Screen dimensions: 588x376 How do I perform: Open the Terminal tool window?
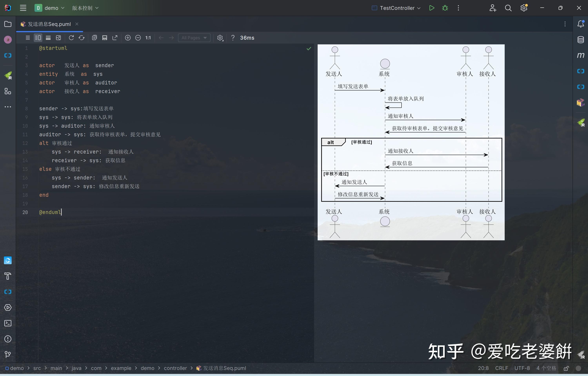click(8, 323)
